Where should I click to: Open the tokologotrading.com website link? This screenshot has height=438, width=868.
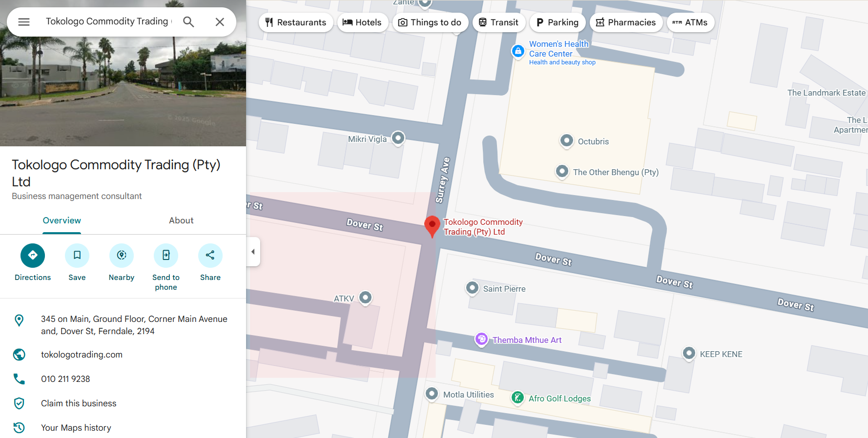click(x=82, y=355)
